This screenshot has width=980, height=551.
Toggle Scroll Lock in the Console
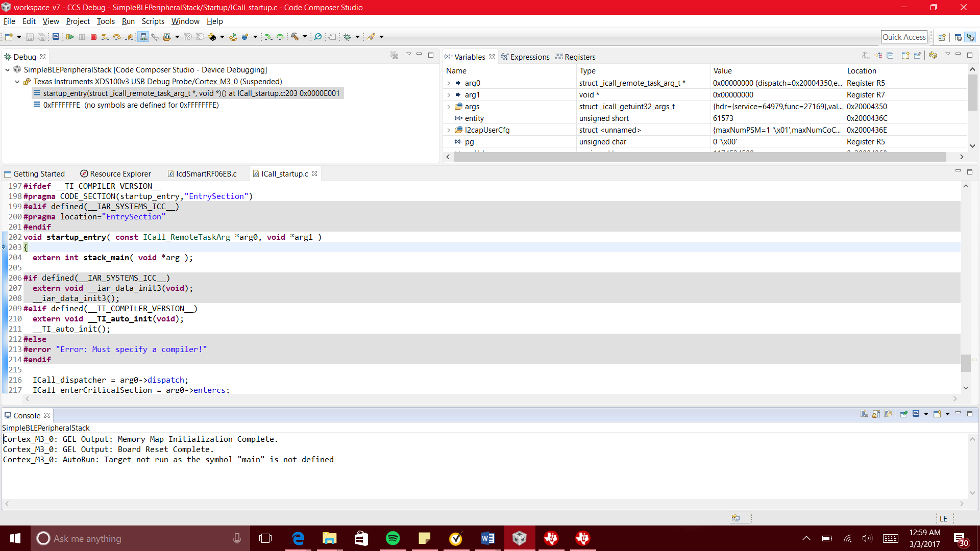(876, 414)
